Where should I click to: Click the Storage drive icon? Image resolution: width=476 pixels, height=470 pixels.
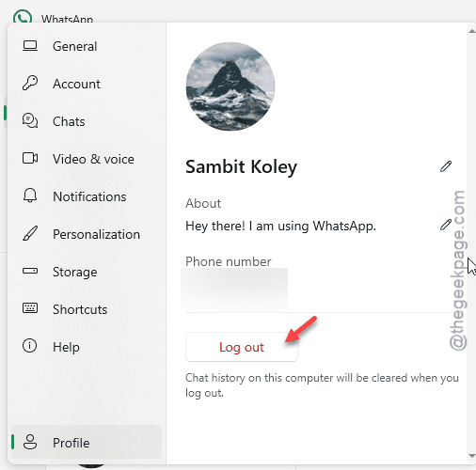point(30,271)
